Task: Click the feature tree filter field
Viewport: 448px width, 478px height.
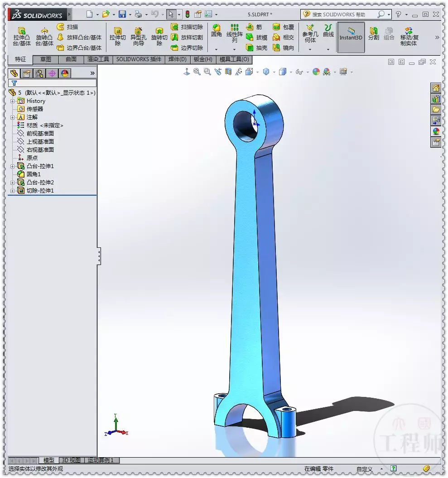Action: pyautogui.click(x=52, y=83)
